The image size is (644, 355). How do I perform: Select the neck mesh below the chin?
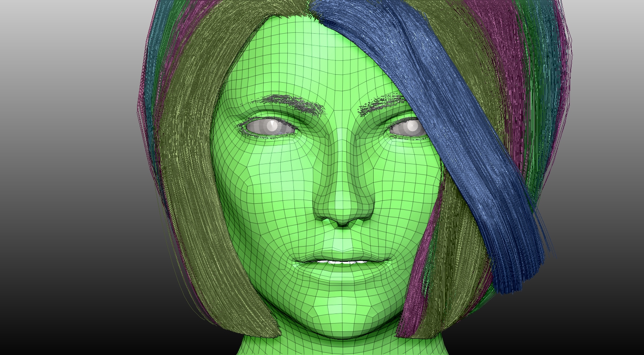(341, 346)
